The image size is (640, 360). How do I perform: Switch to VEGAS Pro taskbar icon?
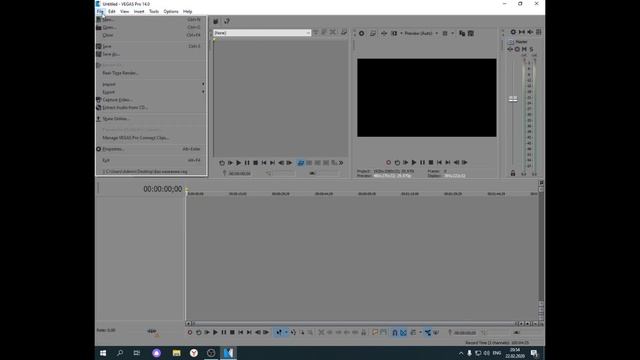click(x=228, y=353)
